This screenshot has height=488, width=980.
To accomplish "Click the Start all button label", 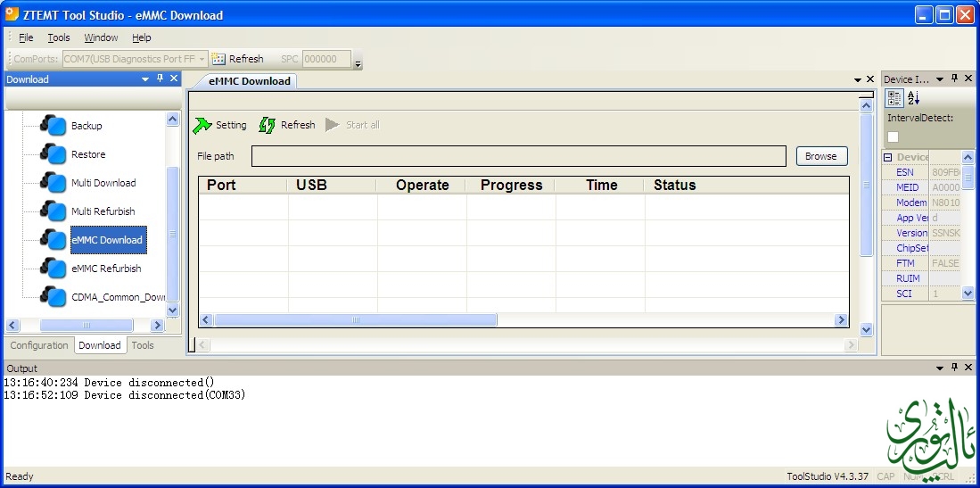I will (363, 125).
